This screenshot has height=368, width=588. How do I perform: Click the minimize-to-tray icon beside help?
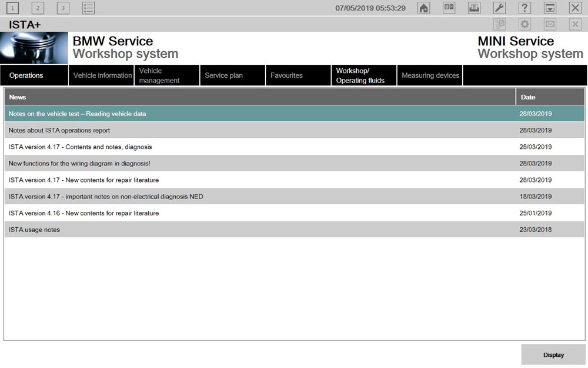(x=550, y=8)
